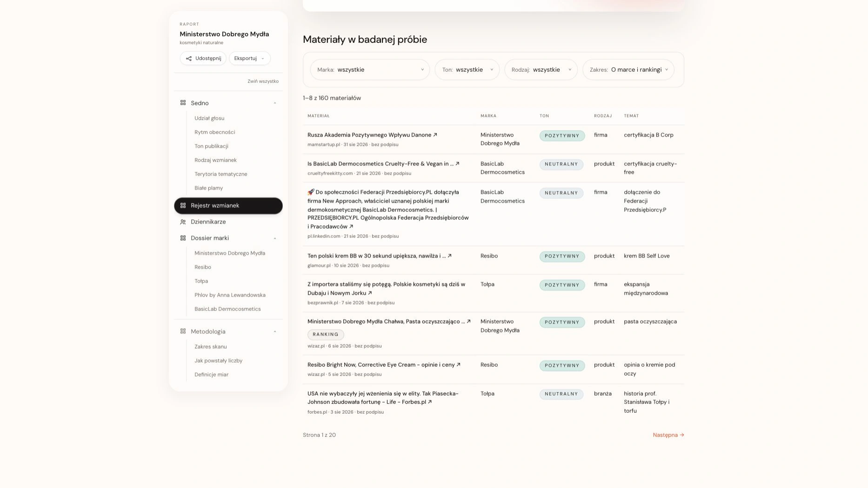Click the people icon next to Dziennikarze
This screenshot has height=488, width=868.
click(x=183, y=222)
